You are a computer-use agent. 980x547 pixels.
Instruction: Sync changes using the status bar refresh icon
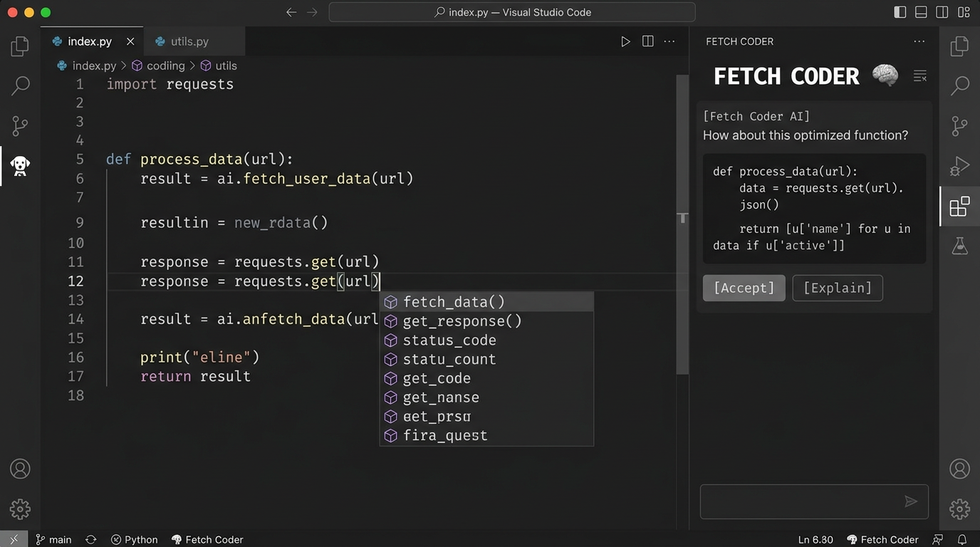pos(90,539)
